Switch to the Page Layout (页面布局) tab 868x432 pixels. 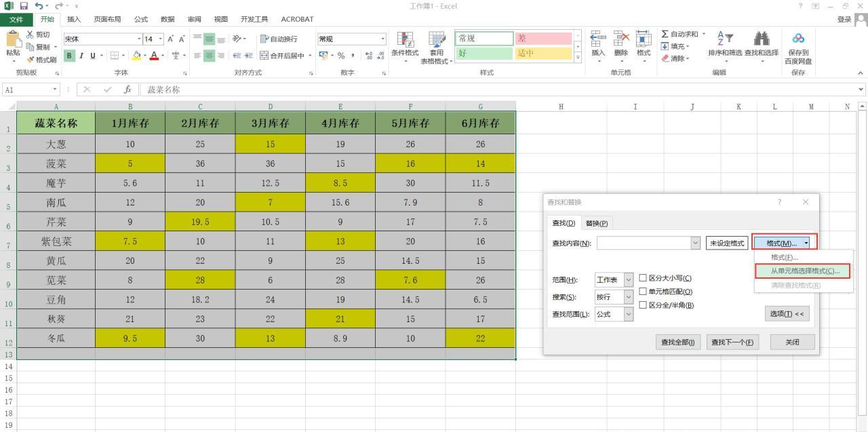pyautogui.click(x=108, y=19)
